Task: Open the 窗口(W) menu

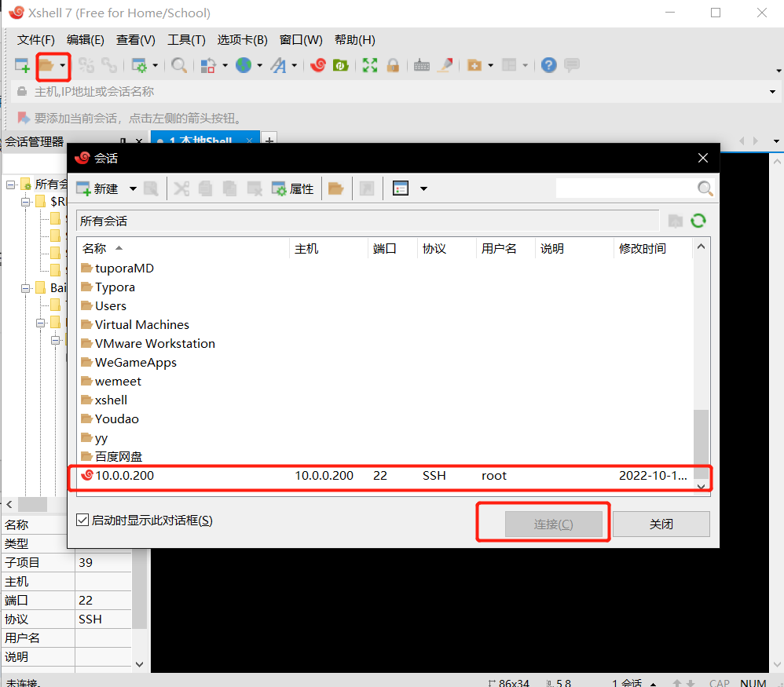Action: (301, 40)
